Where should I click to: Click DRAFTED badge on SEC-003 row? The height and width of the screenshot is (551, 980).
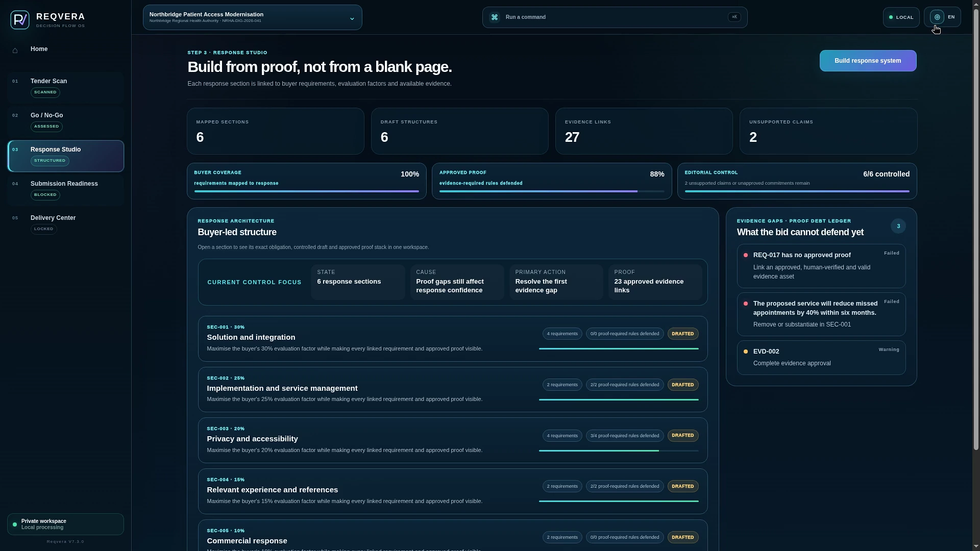[683, 436]
